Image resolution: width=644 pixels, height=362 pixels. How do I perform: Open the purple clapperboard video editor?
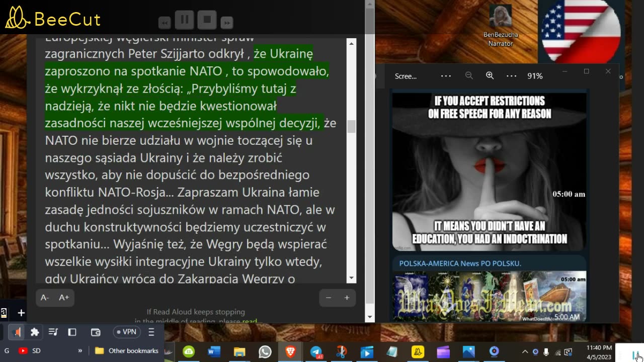(x=443, y=352)
